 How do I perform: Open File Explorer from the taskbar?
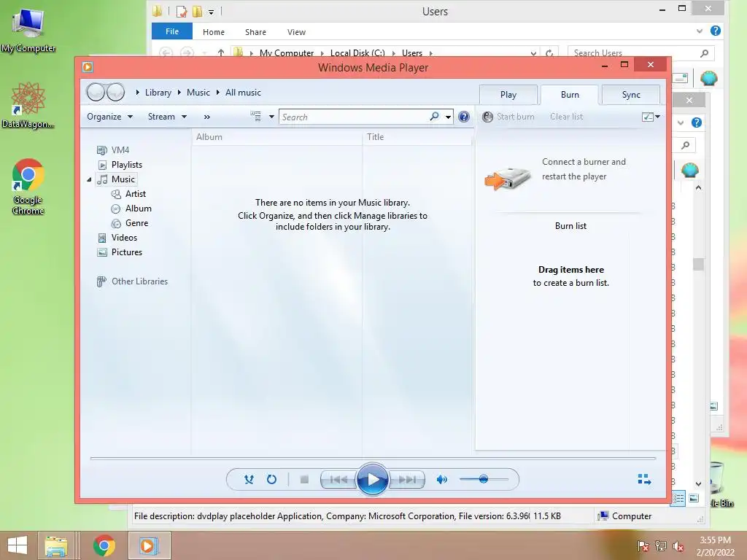pos(55,545)
